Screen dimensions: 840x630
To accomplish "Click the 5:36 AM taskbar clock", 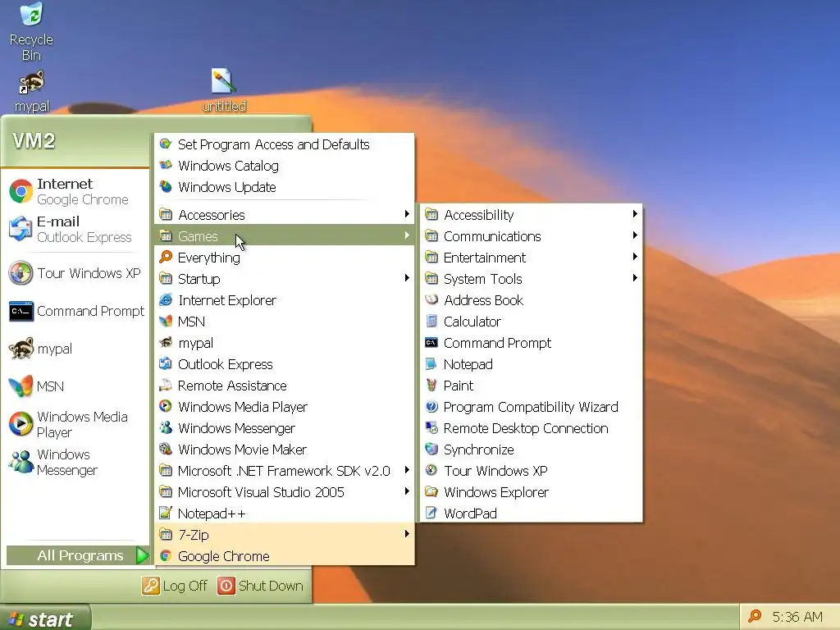I will (x=797, y=617).
